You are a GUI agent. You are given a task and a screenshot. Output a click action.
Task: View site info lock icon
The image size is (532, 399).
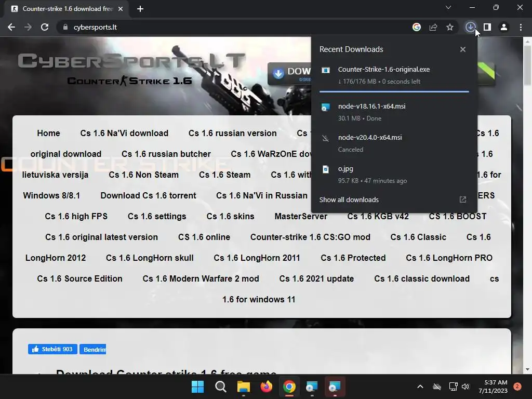pos(65,27)
